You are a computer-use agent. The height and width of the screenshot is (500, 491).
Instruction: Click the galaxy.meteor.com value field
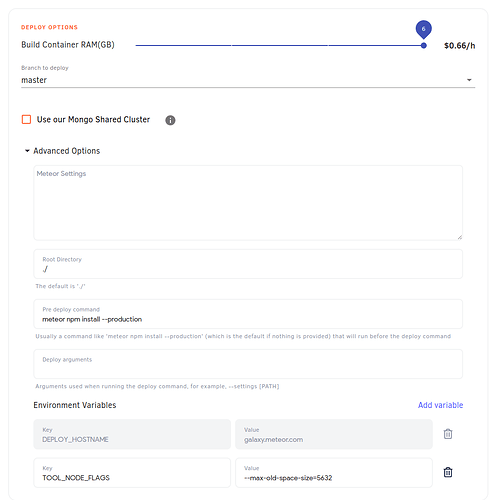point(334,434)
